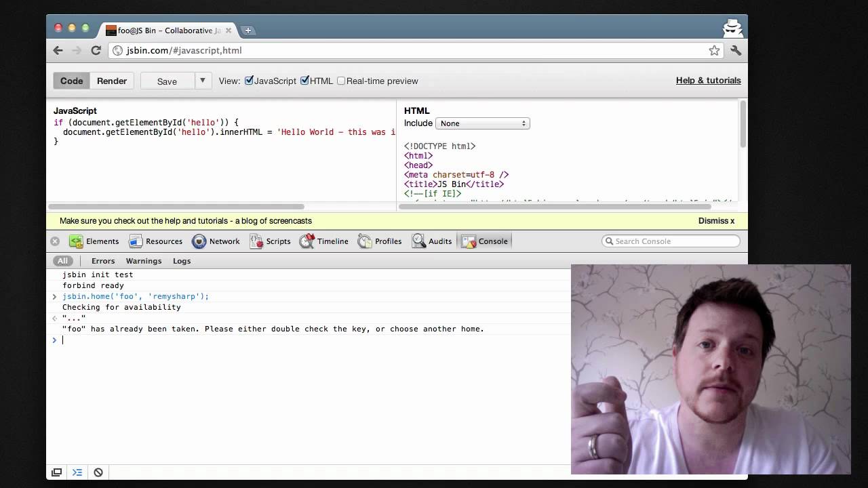The image size is (868, 488).
Task: Close the DevTools panel with the x icon
Action: [55, 241]
